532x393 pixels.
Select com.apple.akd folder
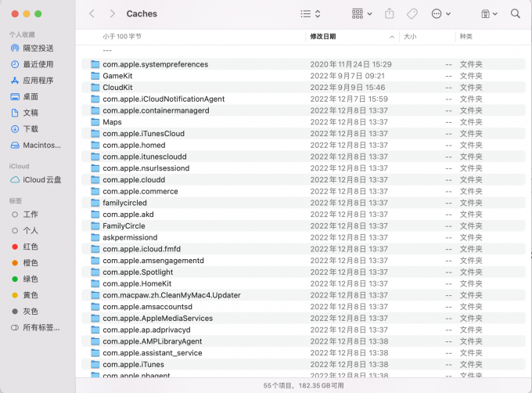coord(304,215)
